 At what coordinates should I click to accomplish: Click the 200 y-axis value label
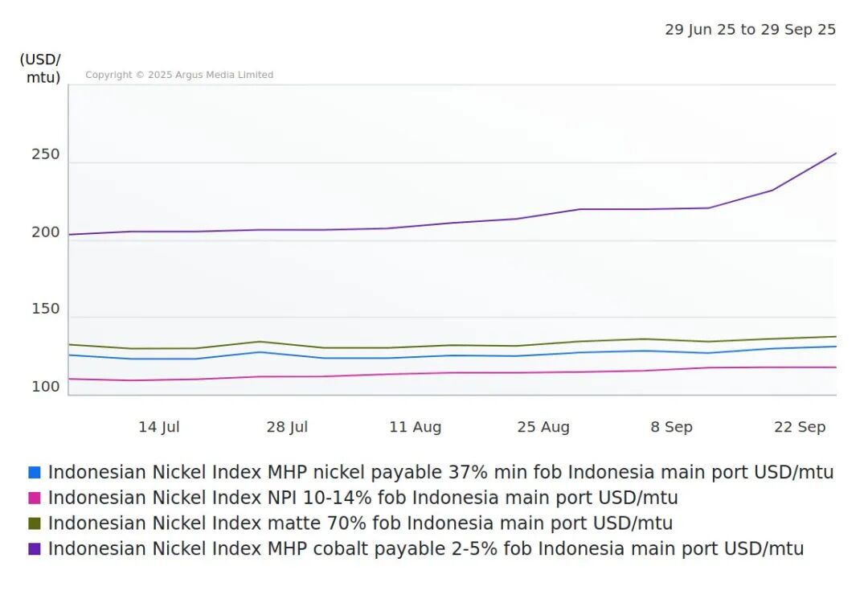46,232
